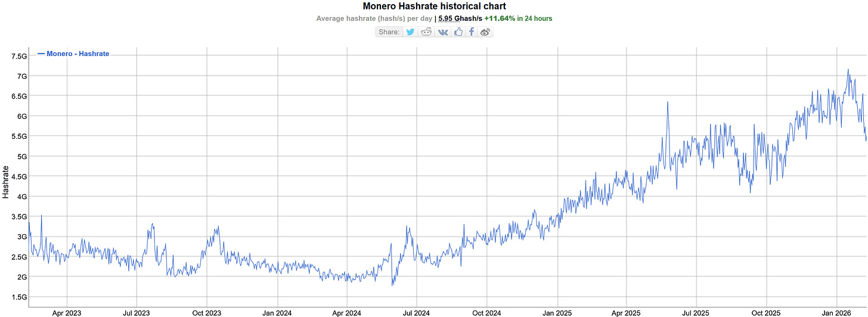Click the 3.5G y-axis tick label
This screenshot has height=317, width=868.
coord(19,217)
